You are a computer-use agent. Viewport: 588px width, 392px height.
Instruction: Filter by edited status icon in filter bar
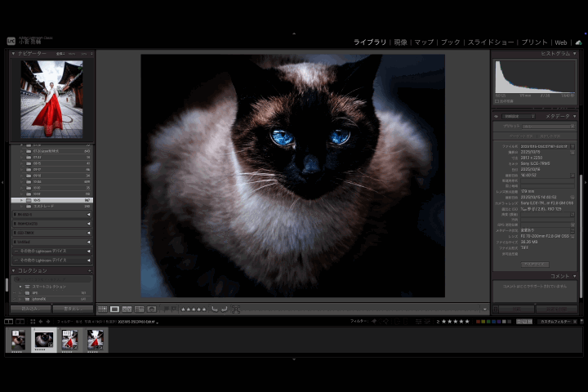[418, 322]
